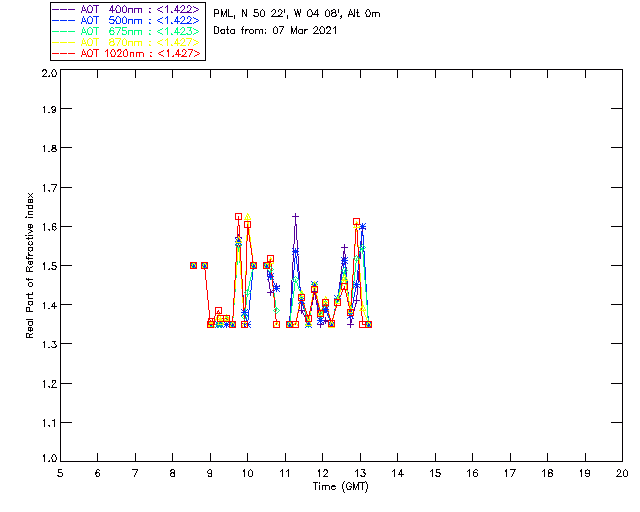Click the last data marker after 13 GMT
The width and height of the screenshot is (640, 512).
(x=368, y=324)
